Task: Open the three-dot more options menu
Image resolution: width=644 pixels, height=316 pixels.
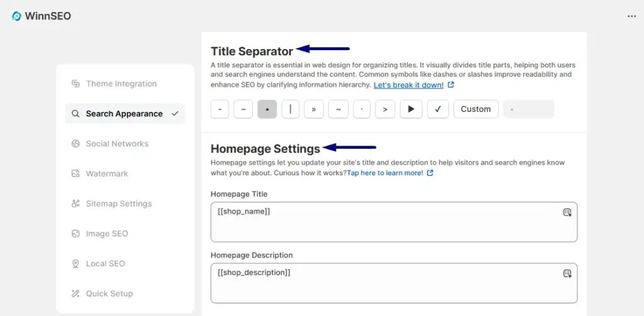Action: point(631,16)
